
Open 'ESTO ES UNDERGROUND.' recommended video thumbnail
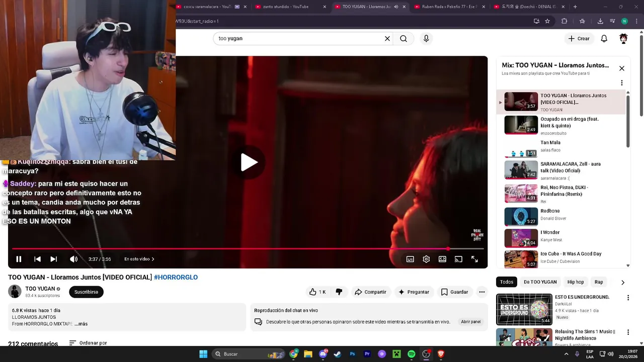(524, 310)
